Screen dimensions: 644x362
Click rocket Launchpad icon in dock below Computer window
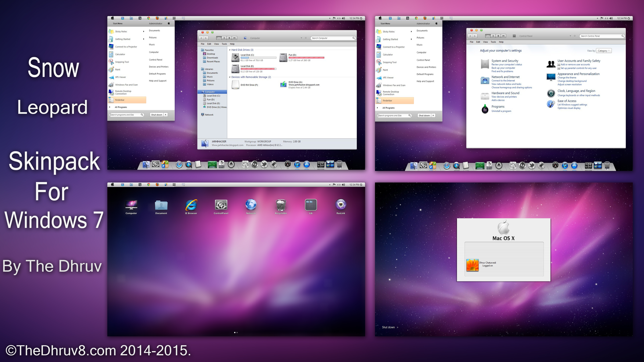click(x=274, y=164)
